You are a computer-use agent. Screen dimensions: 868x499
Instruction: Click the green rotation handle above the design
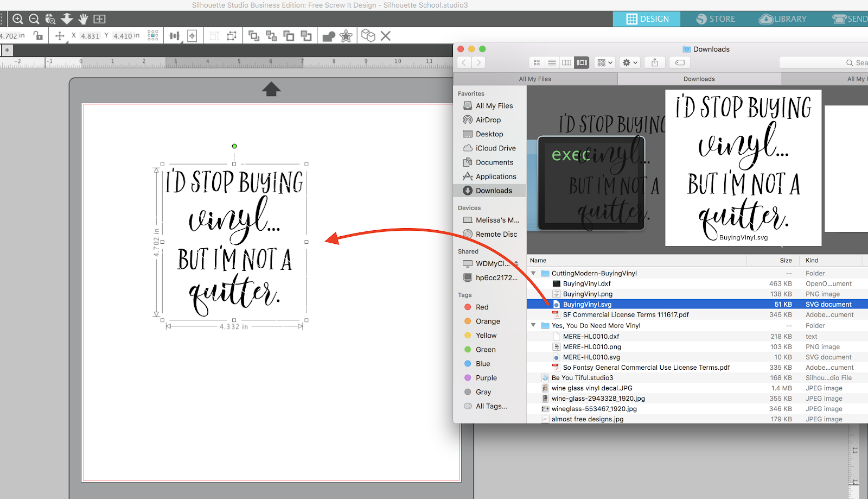234,146
